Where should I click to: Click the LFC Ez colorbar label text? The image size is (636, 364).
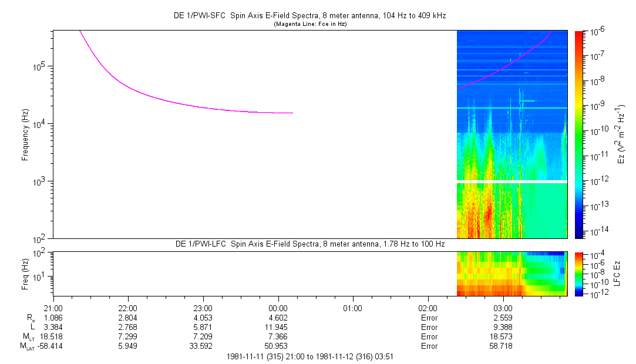[617, 274]
